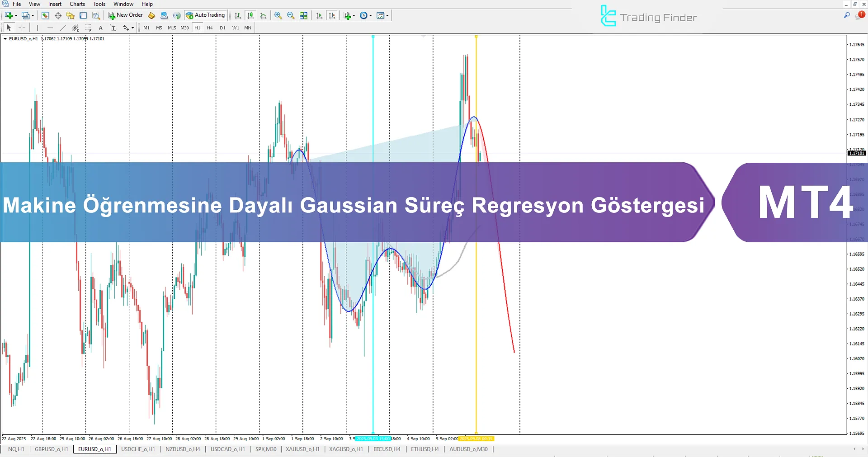Switch to the XAUUSD_o,H1 chart tab
The image size is (868, 457).
click(x=302, y=449)
